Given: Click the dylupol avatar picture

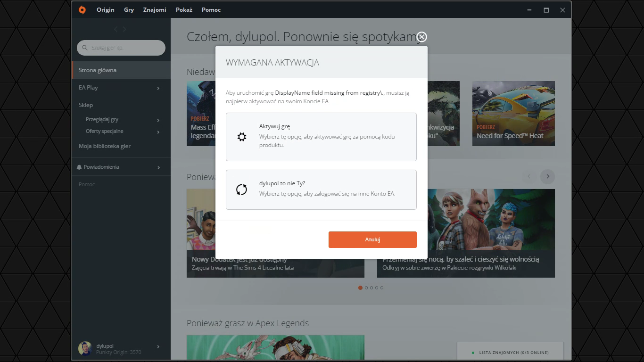Looking at the screenshot, I should pyautogui.click(x=85, y=348).
